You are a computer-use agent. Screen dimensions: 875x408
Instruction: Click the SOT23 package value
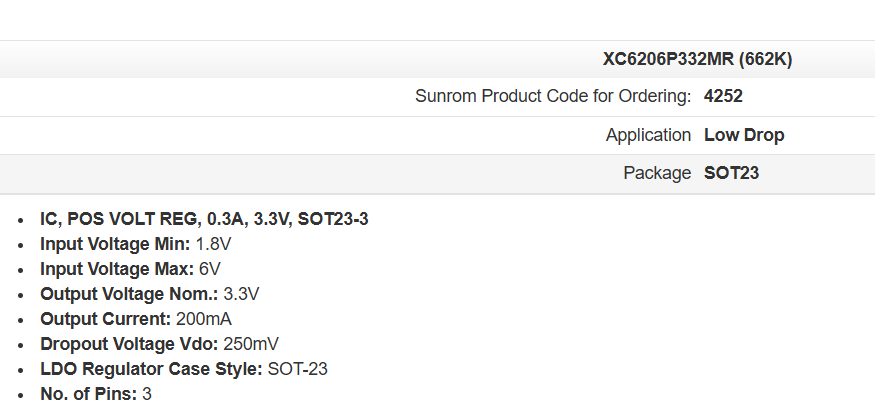click(x=731, y=173)
